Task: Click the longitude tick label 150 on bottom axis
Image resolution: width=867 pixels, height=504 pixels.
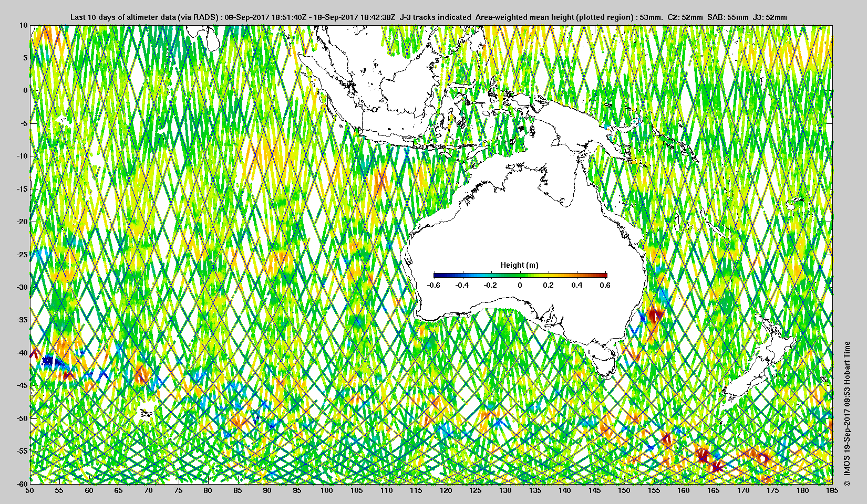Action: point(624,491)
